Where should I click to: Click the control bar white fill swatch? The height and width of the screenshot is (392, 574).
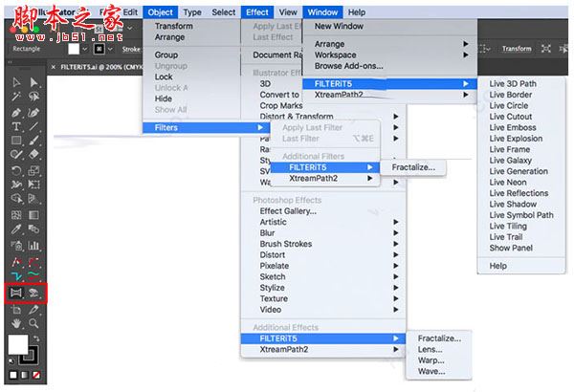(x=74, y=49)
